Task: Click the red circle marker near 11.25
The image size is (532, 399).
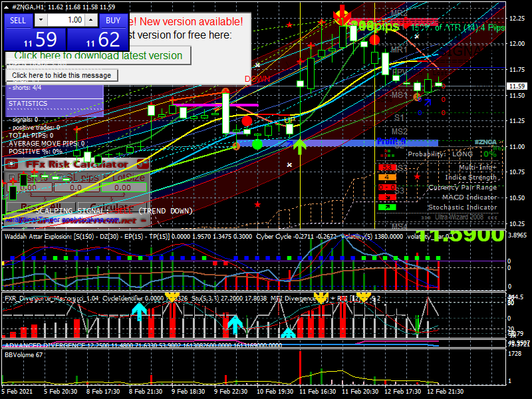Action: tap(247, 121)
